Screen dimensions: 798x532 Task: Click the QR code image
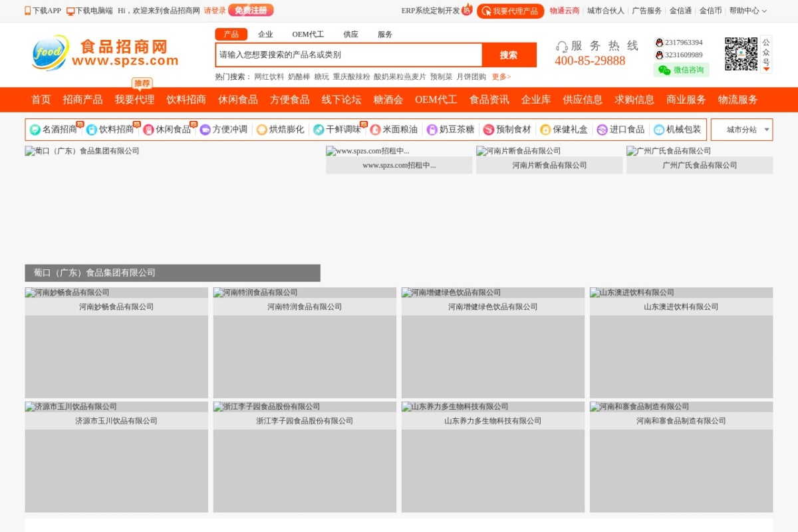point(741,54)
